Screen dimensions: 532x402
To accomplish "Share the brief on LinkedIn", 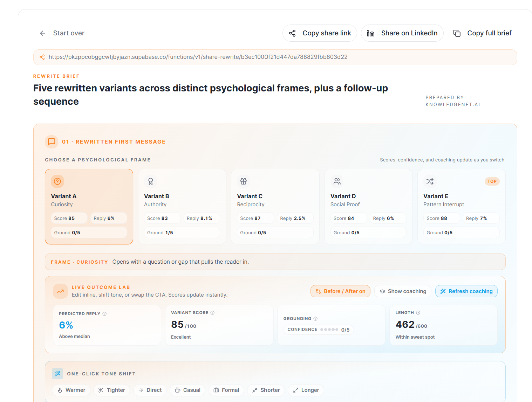I will click(402, 33).
